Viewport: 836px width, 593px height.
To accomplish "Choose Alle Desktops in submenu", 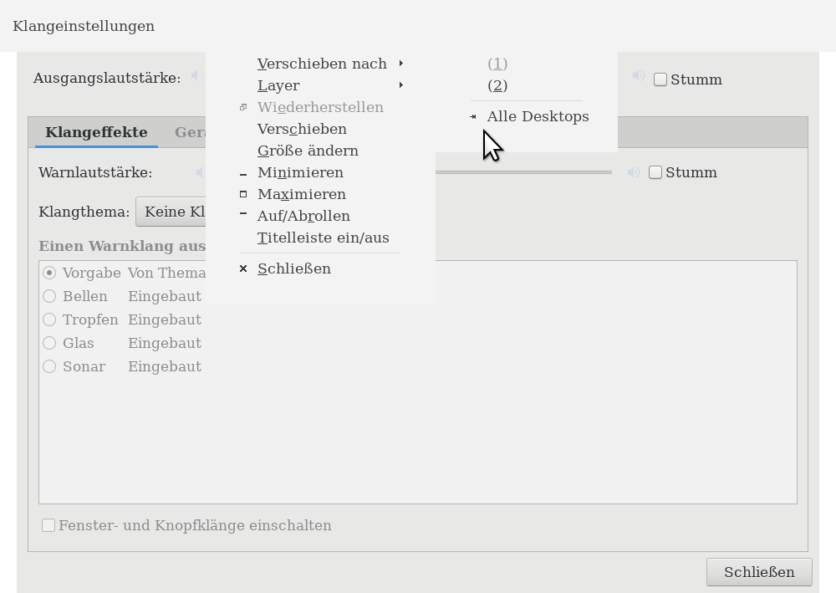I will click(x=537, y=116).
